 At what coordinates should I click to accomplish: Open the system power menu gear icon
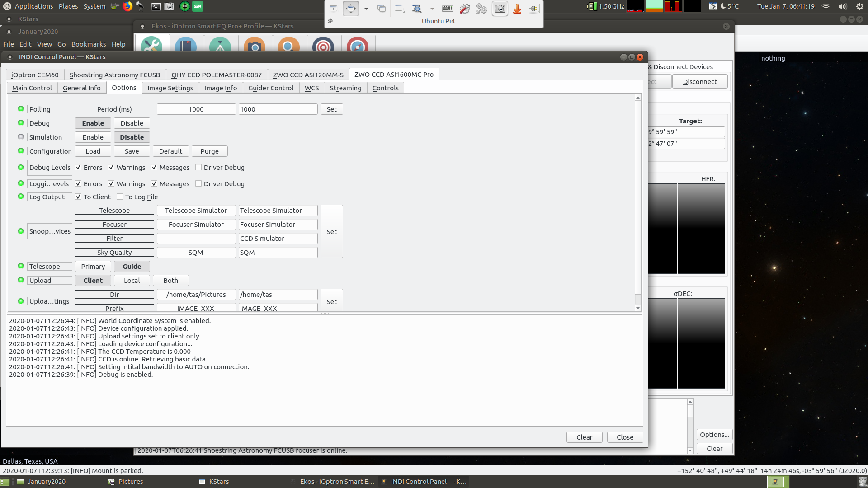860,6
